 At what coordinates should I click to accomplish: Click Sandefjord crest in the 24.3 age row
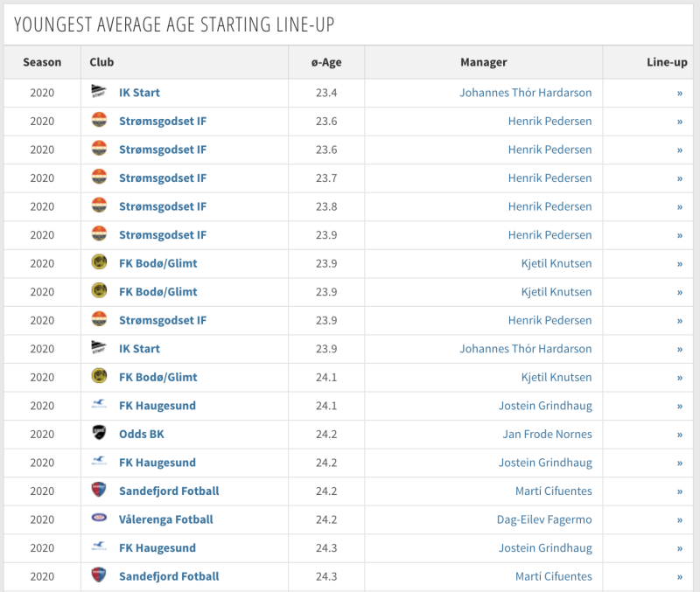99,576
